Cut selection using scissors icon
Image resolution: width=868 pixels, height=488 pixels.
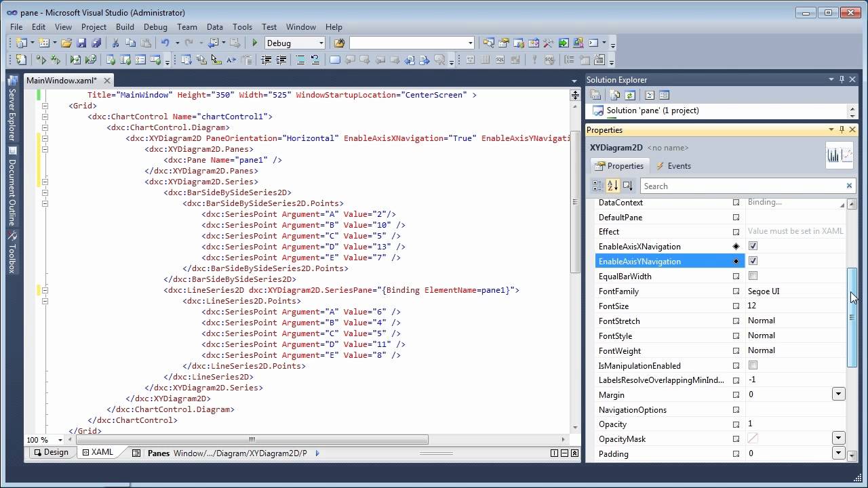(x=116, y=43)
